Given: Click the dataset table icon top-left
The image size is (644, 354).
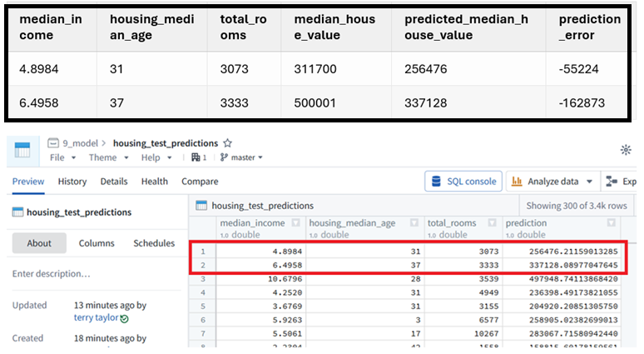Looking at the screenshot, I should pos(22,150).
